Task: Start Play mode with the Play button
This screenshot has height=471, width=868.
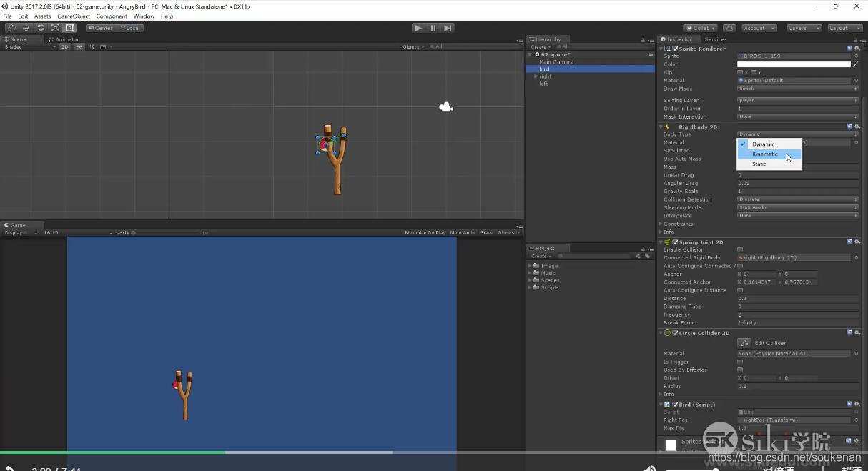Action: [418, 28]
